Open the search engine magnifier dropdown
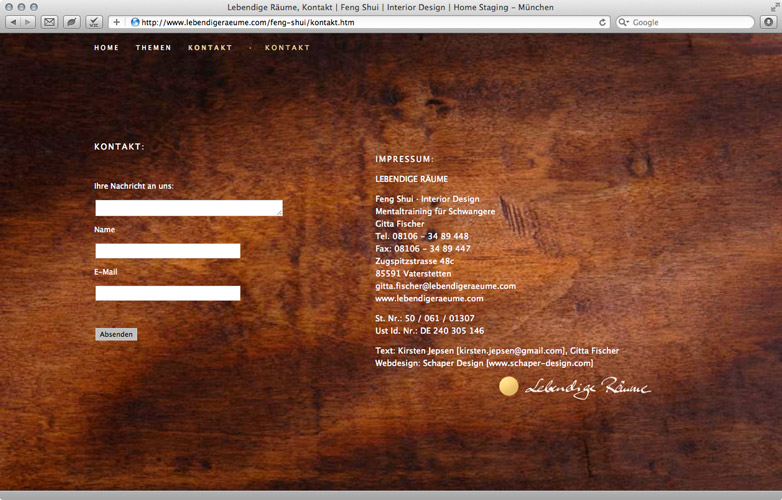Screen dimensions: 782x500 [x=623, y=22]
